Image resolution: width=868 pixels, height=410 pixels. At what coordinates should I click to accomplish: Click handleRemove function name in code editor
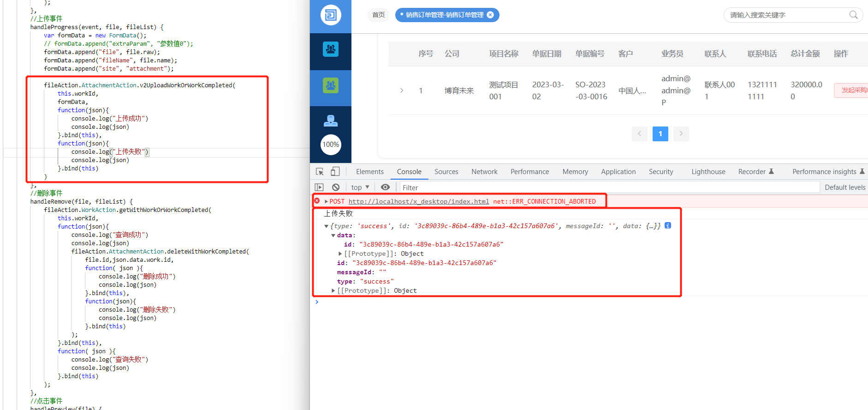51,202
